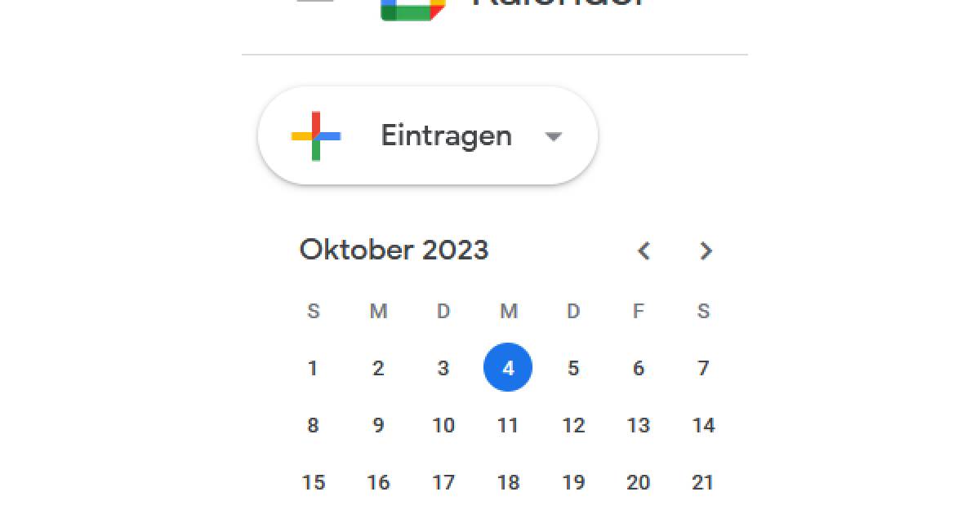The height and width of the screenshot is (514, 980).
Task: Open the Eintragen dropdown arrow
Action: [553, 136]
